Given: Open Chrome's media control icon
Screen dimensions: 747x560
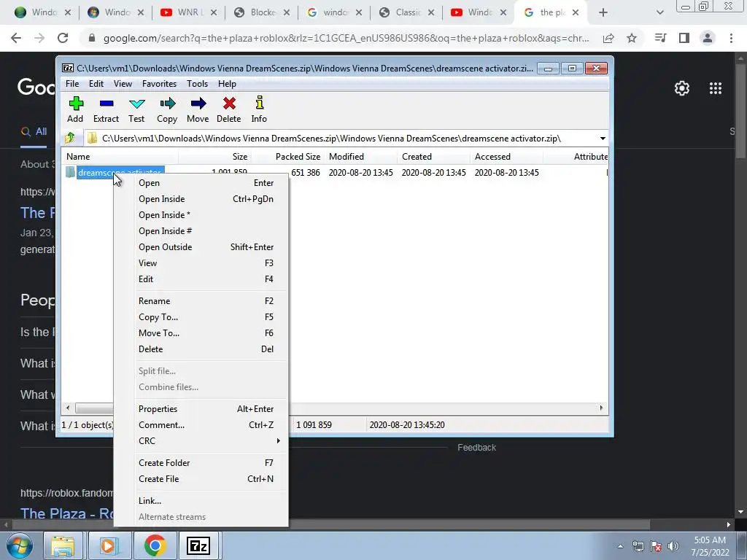Looking at the screenshot, I should (660, 38).
